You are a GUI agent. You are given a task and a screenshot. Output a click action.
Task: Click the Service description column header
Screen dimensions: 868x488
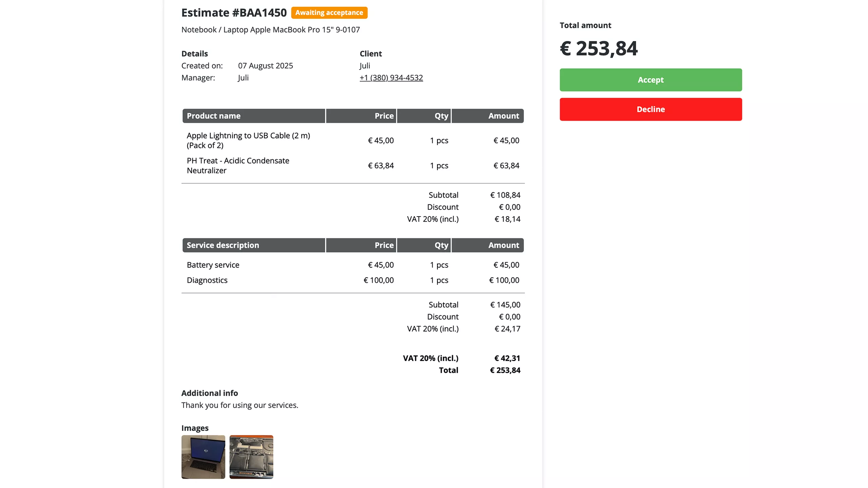pyautogui.click(x=223, y=245)
